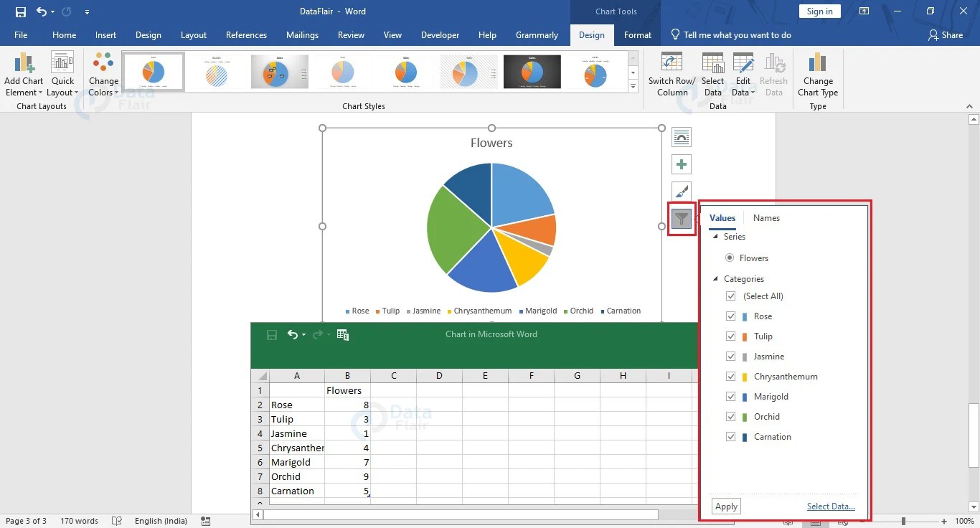Click Select Data in ribbon

(712, 75)
